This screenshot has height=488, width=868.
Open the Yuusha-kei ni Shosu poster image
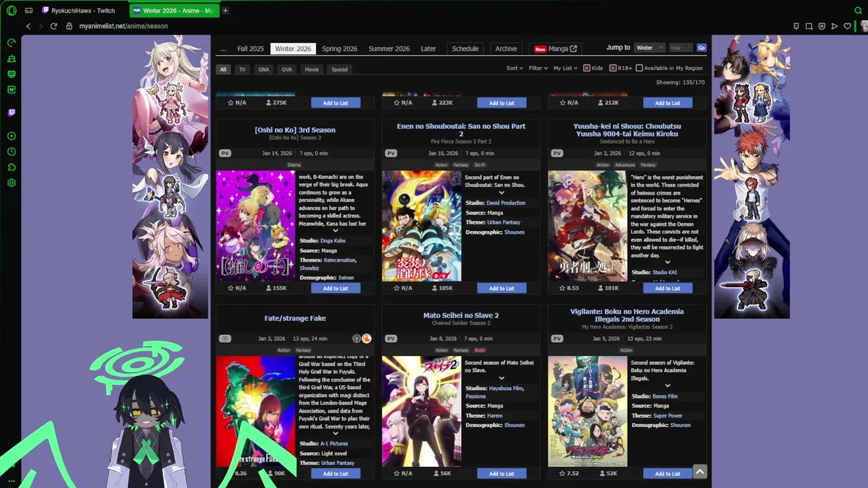[587, 226]
